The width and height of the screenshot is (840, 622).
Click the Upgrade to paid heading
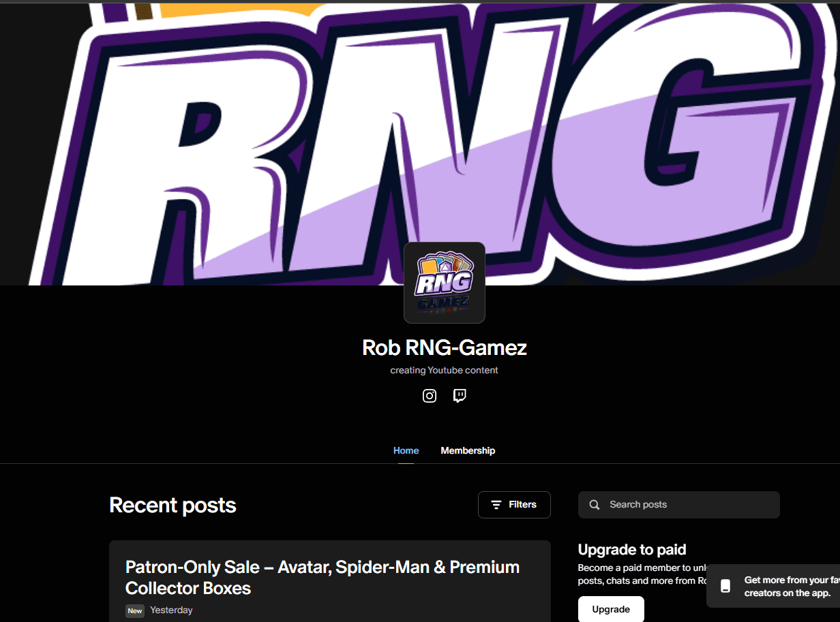click(632, 549)
